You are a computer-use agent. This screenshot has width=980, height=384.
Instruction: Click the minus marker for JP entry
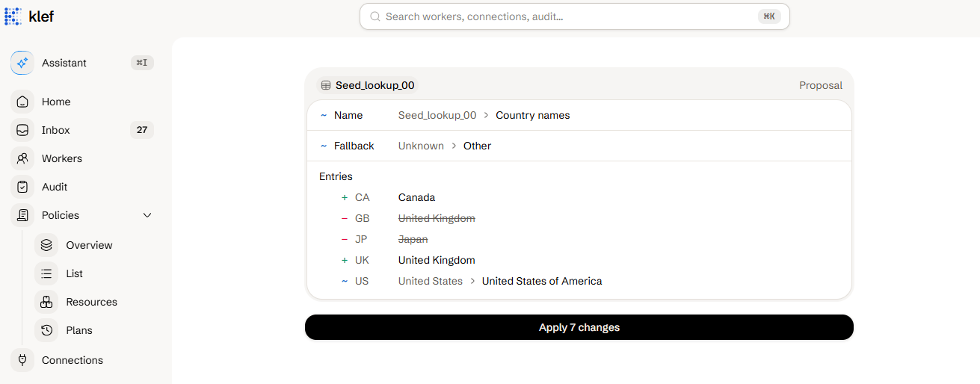coord(345,239)
